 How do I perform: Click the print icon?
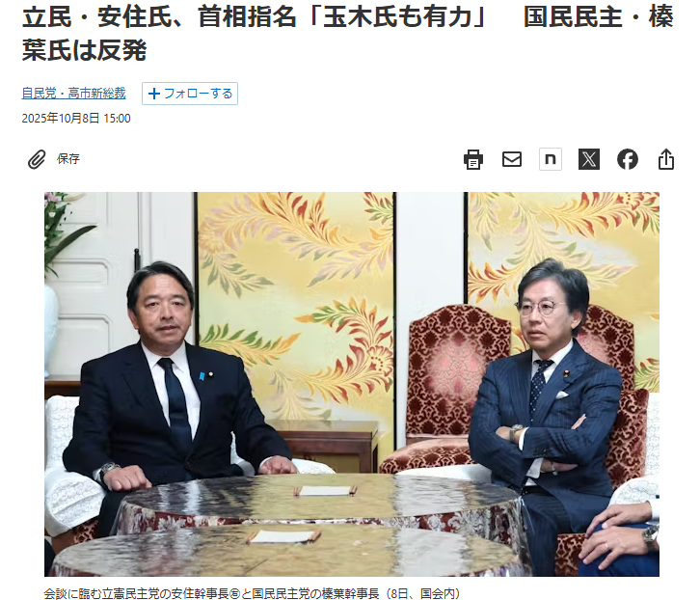(x=473, y=159)
